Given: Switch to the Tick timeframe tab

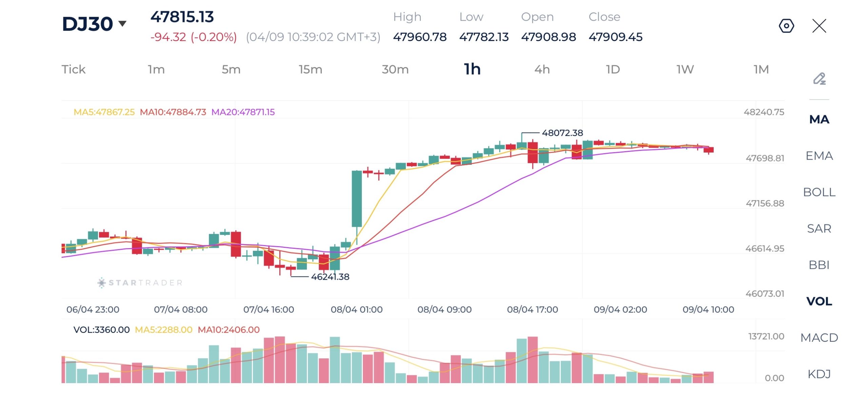Looking at the screenshot, I should coord(74,69).
